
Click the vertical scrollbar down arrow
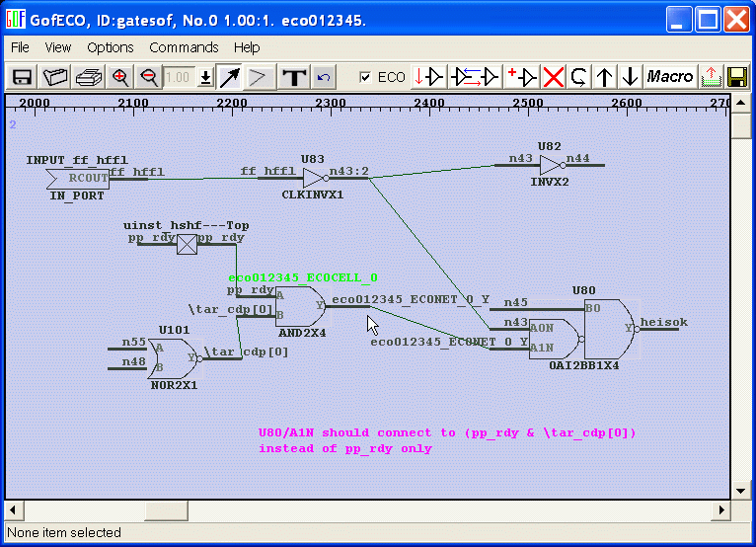(x=742, y=490)
